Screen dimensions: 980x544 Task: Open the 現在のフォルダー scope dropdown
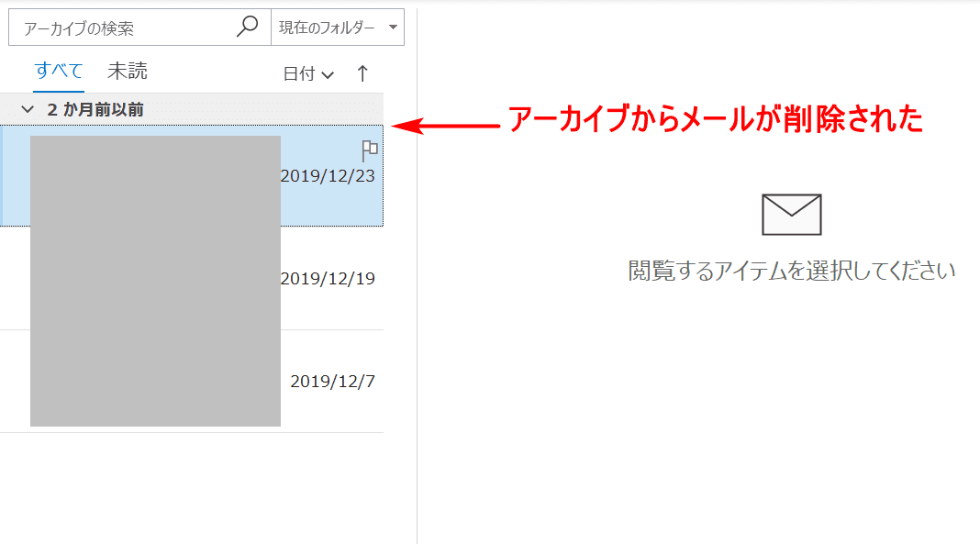[337, 28]
